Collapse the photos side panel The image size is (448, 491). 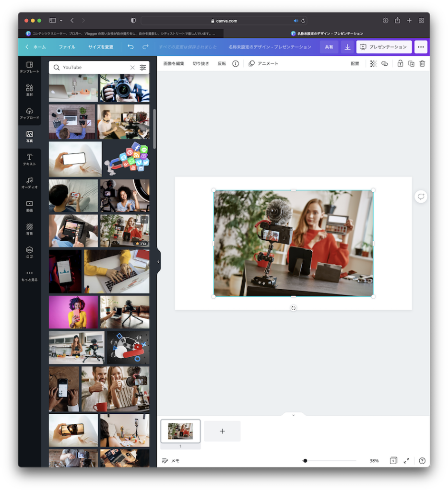[x=158, y=262]
